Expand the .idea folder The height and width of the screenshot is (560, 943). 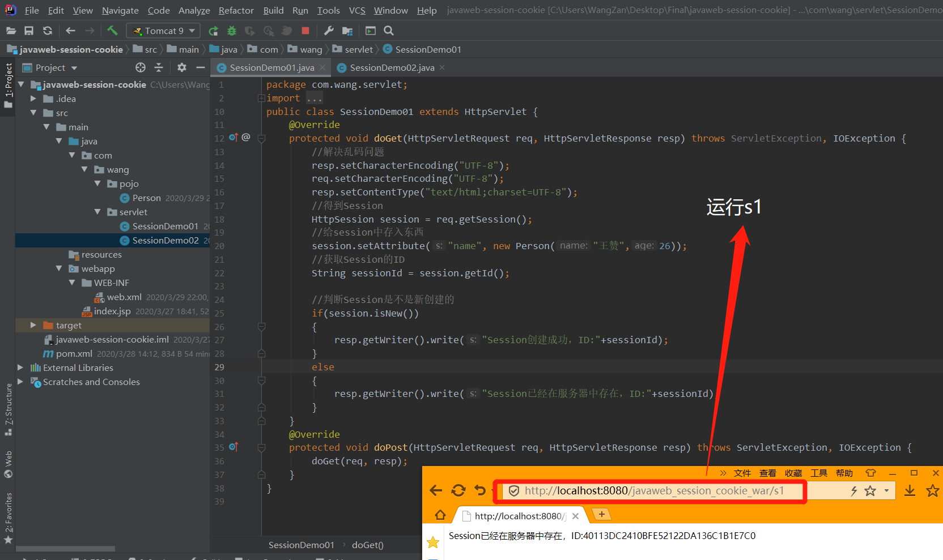click(33, 99)
